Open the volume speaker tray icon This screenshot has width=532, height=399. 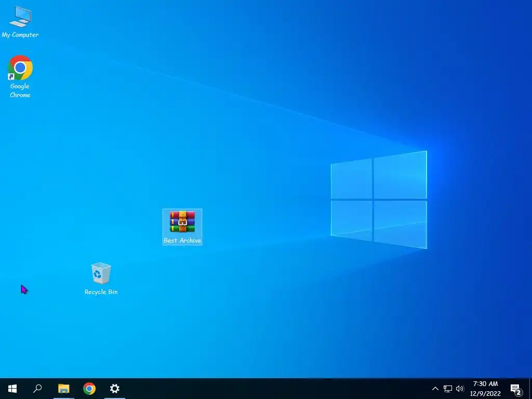pyautogui.click(x=460, y=389)
